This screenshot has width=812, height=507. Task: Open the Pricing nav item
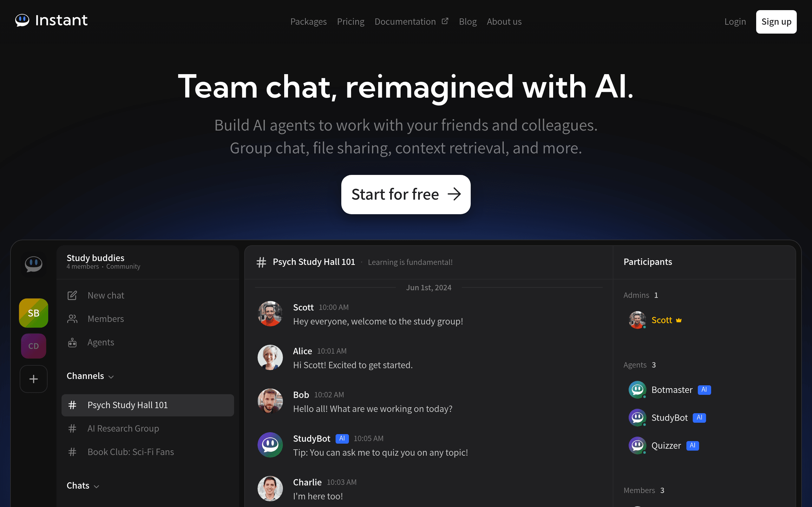[350, 22]
